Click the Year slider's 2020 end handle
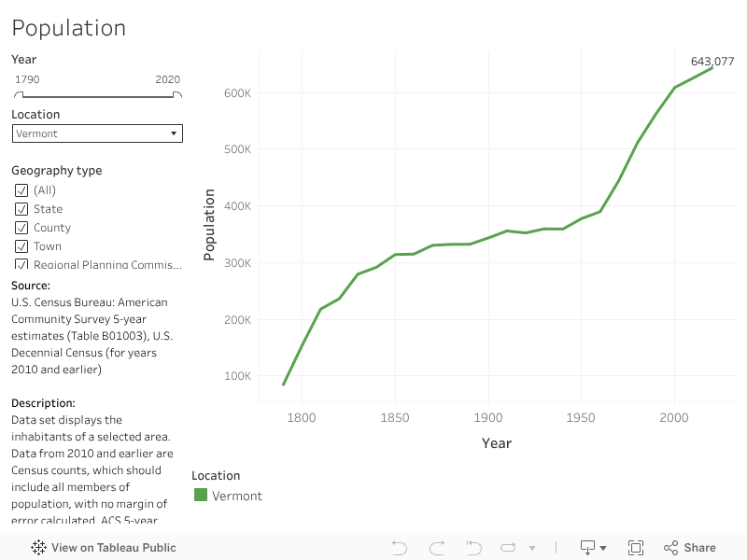747x560 pixels. [177, 95]
